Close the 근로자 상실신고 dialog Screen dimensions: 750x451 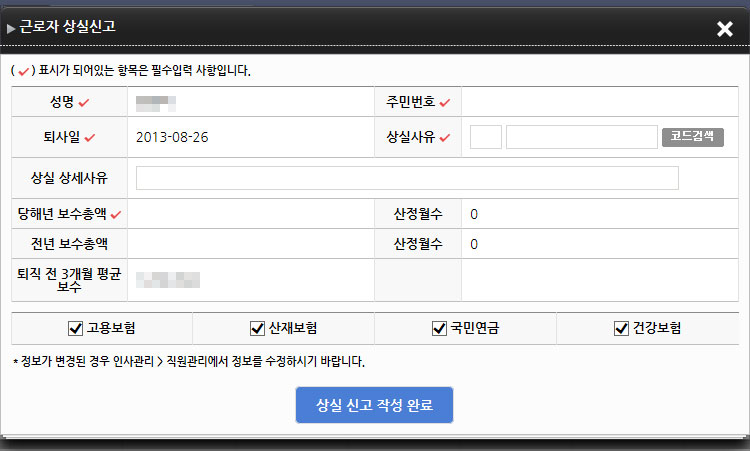pyautogui.click(x=725, y=29)
